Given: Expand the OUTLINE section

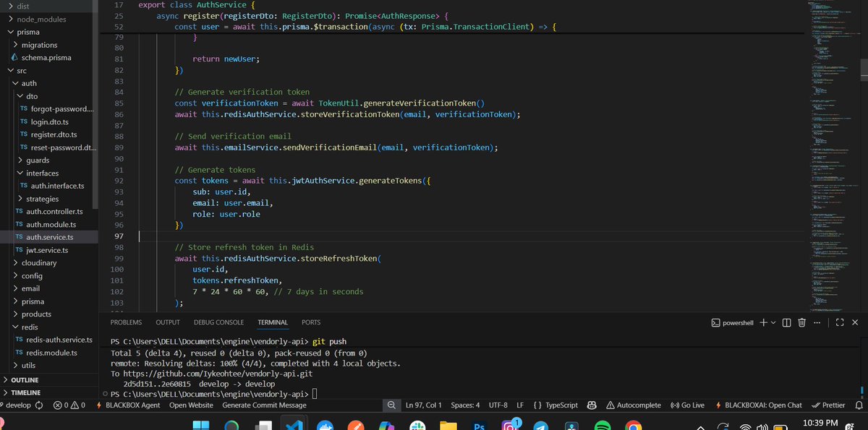Looking at the screenshot, I should point(49,379).
